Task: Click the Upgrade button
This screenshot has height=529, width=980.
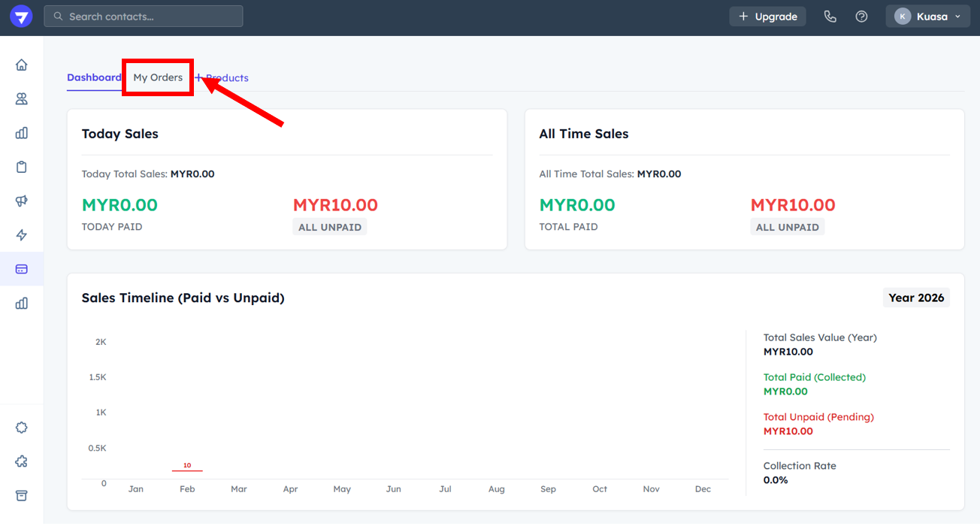Action: (767, 17)
